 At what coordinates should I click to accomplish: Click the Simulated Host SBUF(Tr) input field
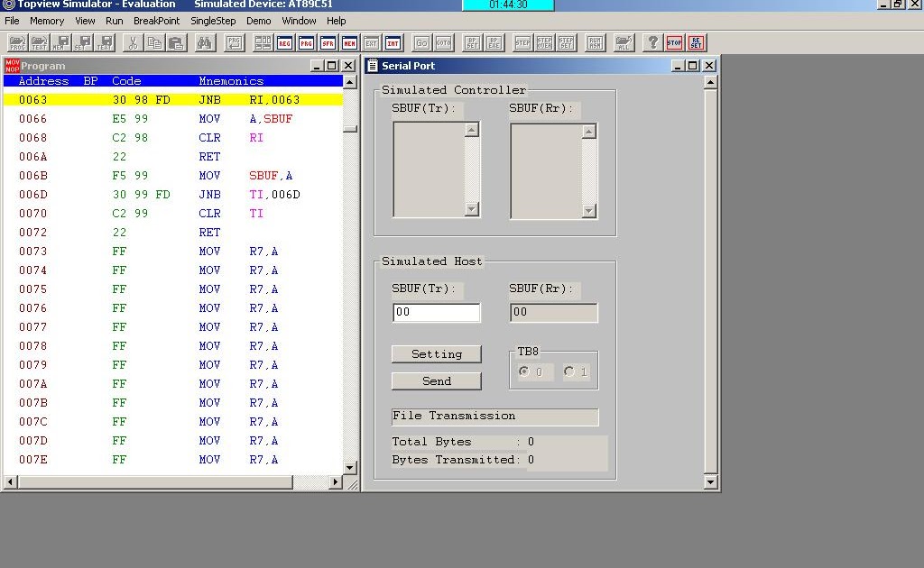click(436, 312)
